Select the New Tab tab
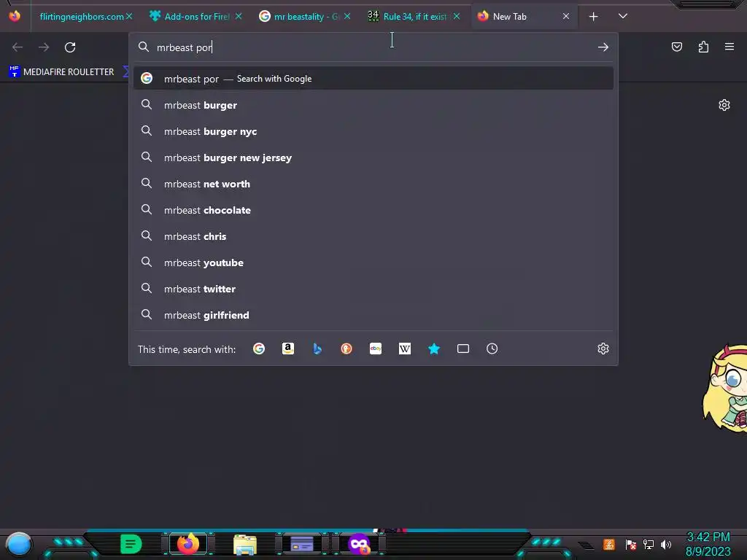747x560 pixels. [524, 17]
